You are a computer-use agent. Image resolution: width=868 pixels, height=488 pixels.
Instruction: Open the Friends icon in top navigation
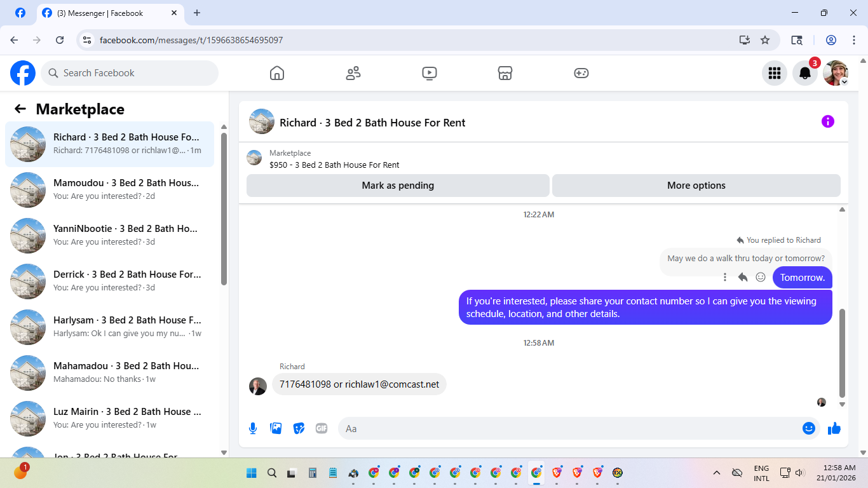353,73
